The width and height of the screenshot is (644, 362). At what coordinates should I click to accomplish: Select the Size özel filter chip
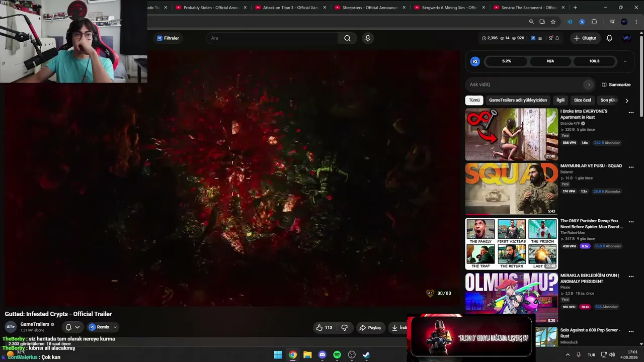[583, 100]
